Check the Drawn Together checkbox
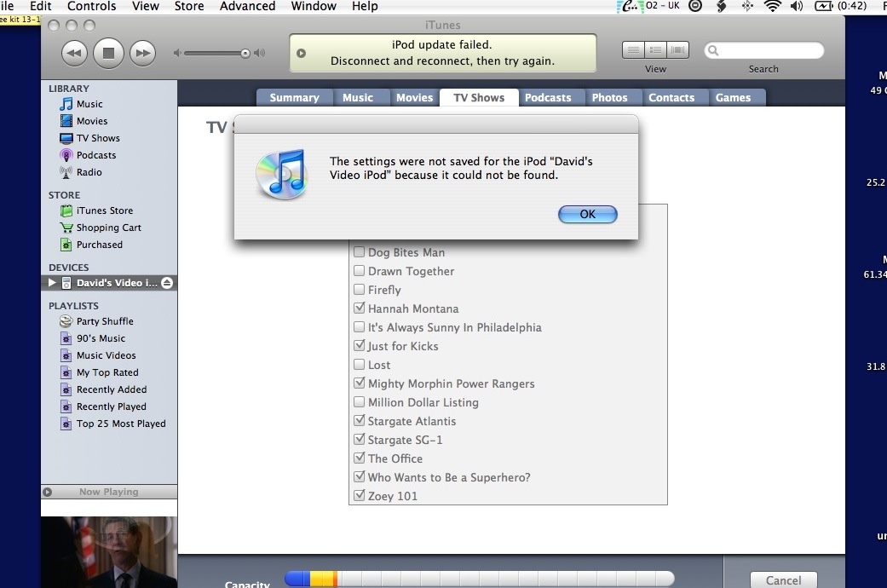This screenshot has width=887, height=588. tap(359, 270)
